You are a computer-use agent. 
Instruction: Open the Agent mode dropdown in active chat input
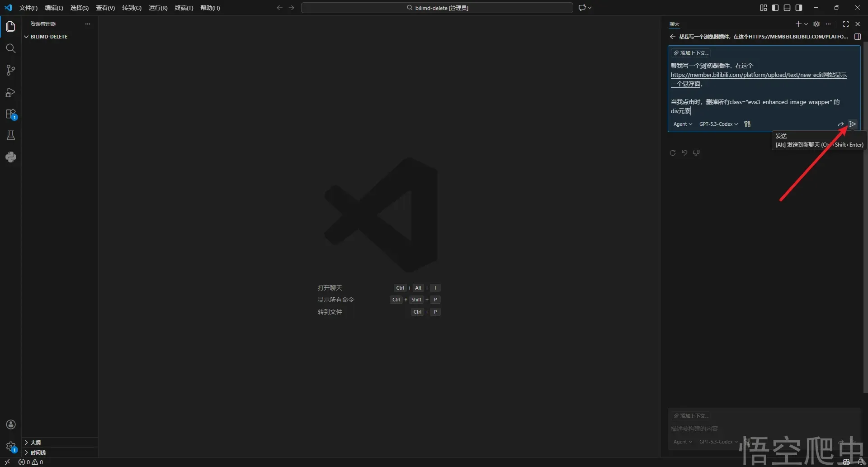tap(682, 124)
